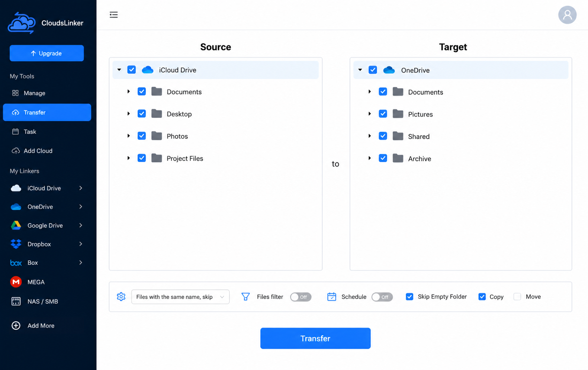
Task: Uncheck the Photos folder checkbox
Action: pos(142,136)
